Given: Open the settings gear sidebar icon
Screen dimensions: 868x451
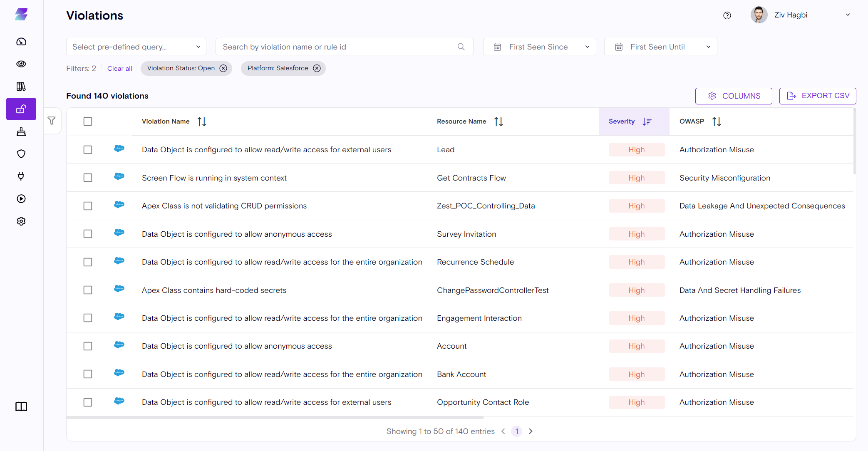Looking at the screenshot, I should click(x=21, y=221).
